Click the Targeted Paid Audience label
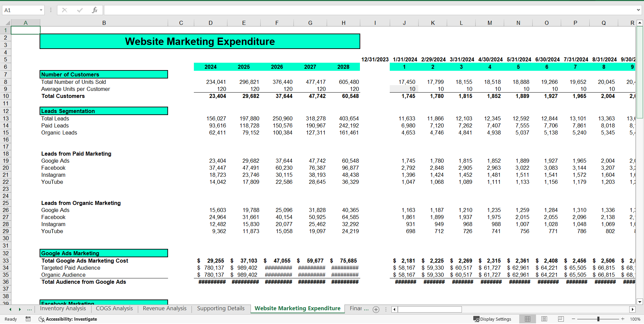The width and height of the screenshot is (644, 324). [x=71, y=268]
